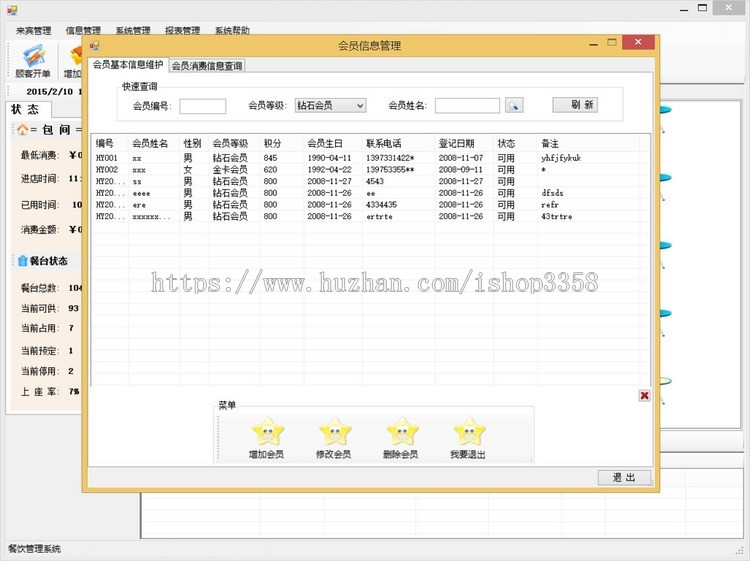
Task: Click the 当前可供 value 93
Action: tap(73, 308)
